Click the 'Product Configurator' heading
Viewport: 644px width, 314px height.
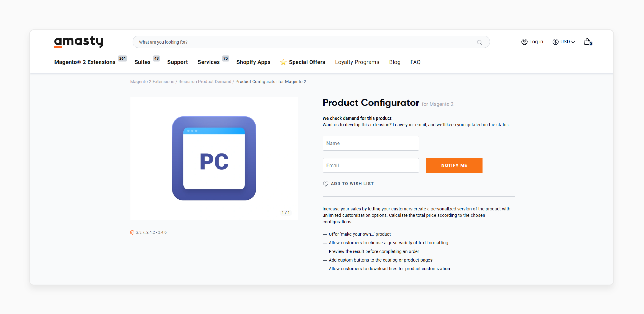coord(370,103)
